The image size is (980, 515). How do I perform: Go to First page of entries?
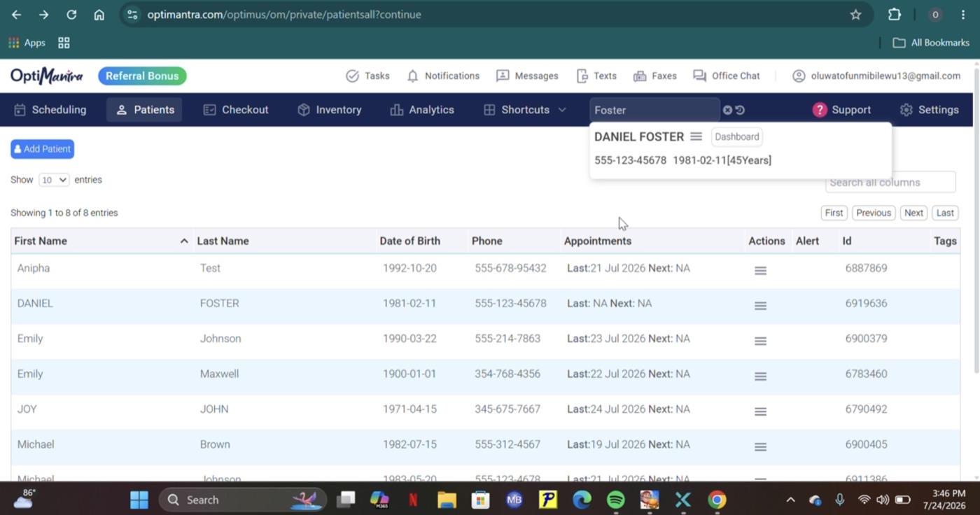(x=834, y=213)
